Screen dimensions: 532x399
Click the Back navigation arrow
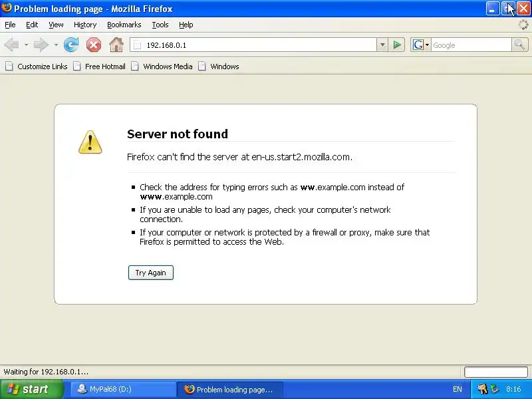point(13,45)
